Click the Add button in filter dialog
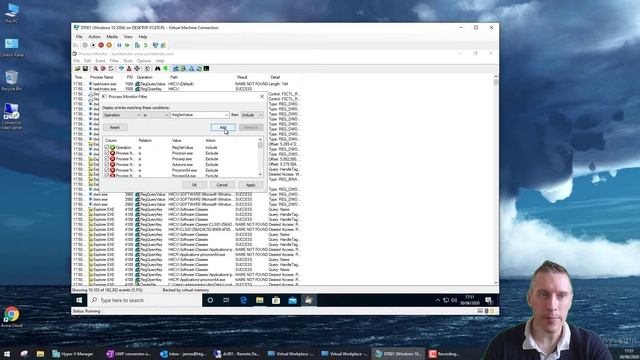Viewport: 640px width, 360px height. [x=223, y=127]
